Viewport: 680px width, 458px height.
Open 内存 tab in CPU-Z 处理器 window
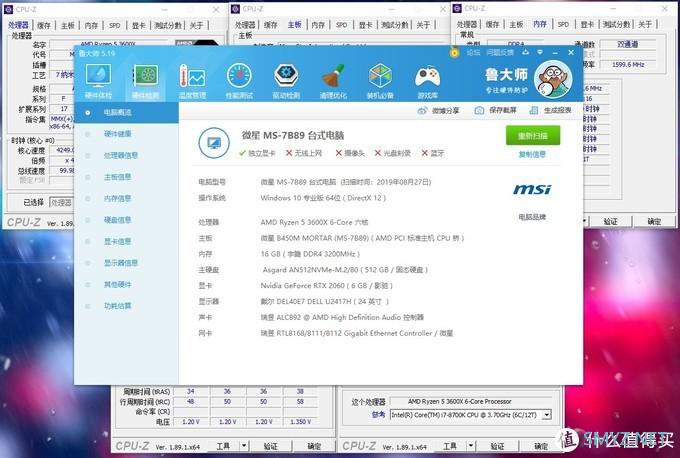[x=91, y=26]
